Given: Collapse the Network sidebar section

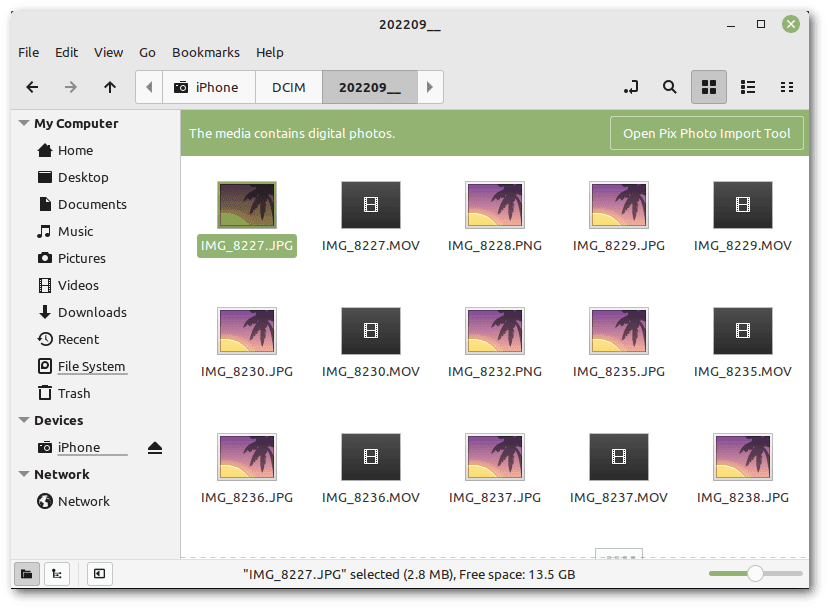Looking at the screenshot, I should (x=23, y=474).
